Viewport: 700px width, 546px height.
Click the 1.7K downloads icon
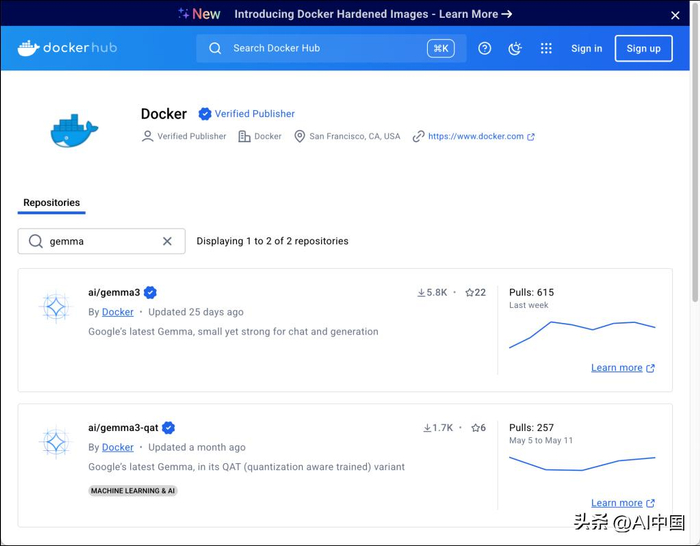(x=427, y=428)
